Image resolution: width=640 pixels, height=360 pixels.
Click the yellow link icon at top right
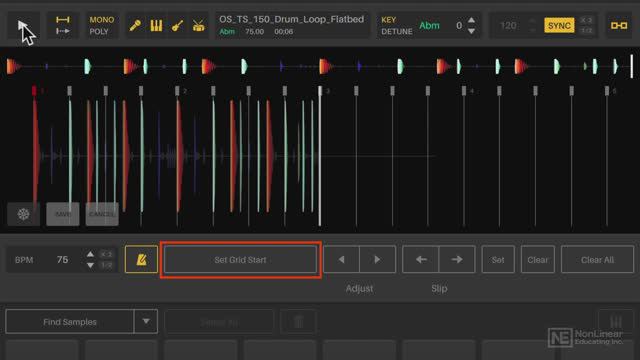[619, 26]
